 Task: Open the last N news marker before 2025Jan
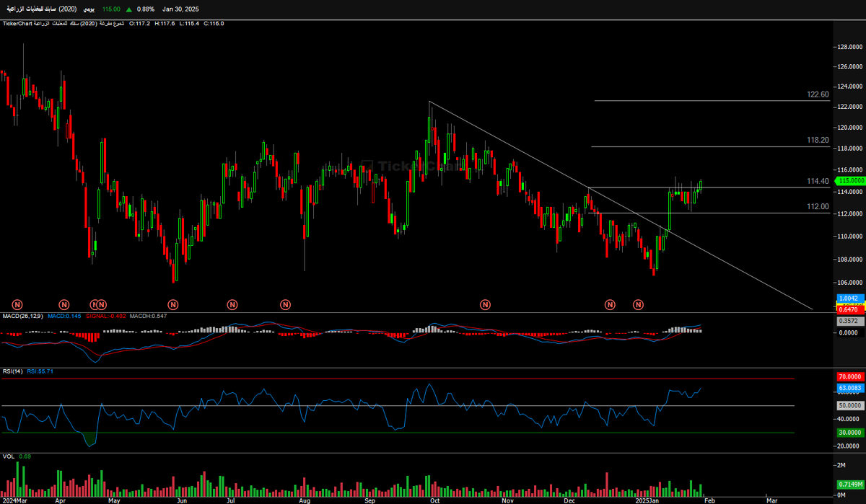(639, 305)
